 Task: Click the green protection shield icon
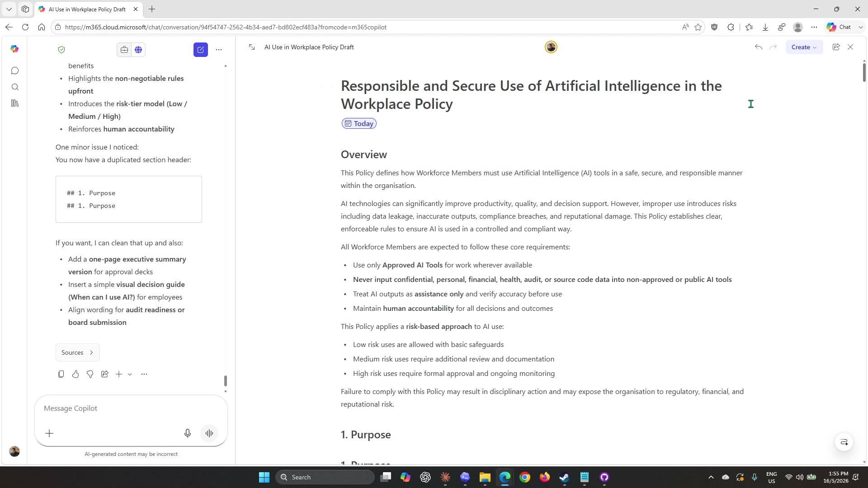click(x=61, y=50)
